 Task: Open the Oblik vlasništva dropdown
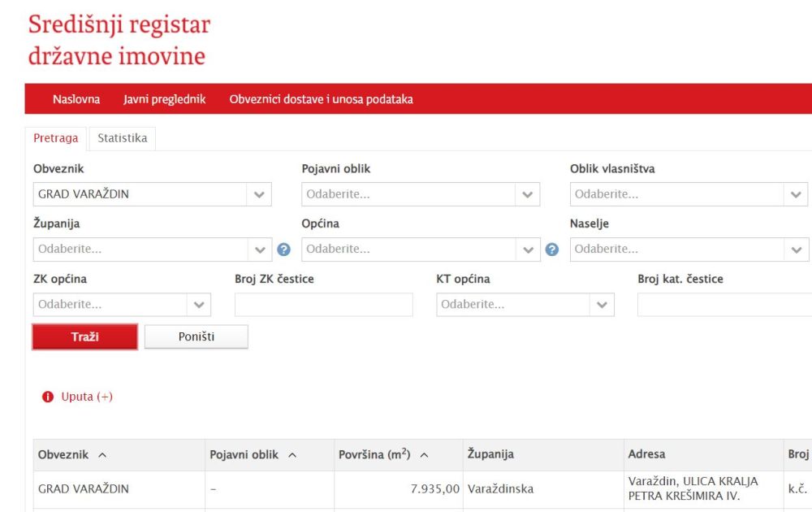(x=796, y=194)
